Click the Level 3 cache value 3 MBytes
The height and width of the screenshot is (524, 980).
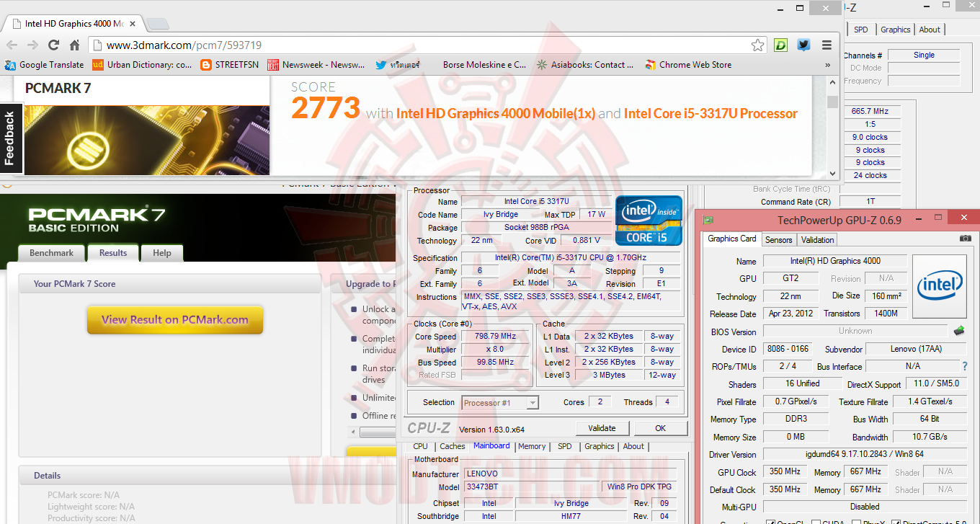609,375
